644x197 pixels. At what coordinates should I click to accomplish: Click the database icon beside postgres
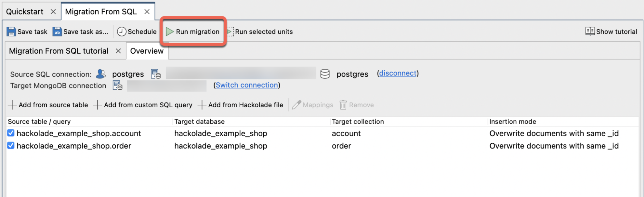coord(325,74)
